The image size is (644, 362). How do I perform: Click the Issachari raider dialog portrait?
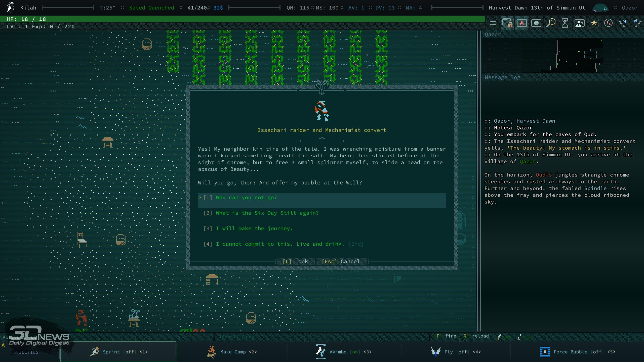tap(321, 111)
